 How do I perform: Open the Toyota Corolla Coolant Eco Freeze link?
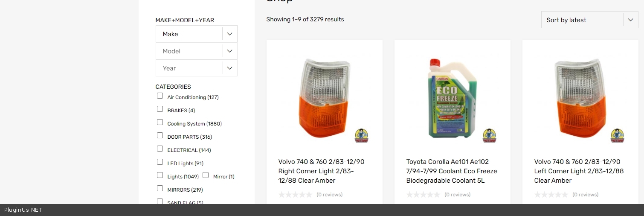click(x=451, y=171)
